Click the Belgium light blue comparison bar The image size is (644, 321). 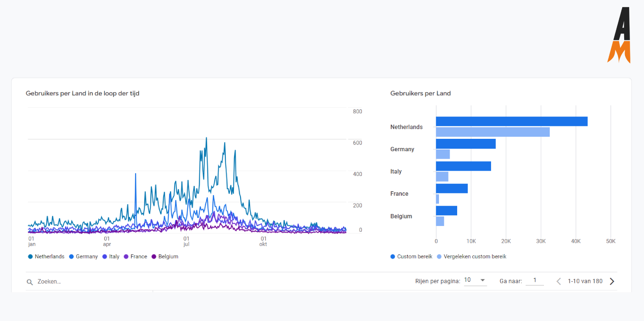pos(440,221)
